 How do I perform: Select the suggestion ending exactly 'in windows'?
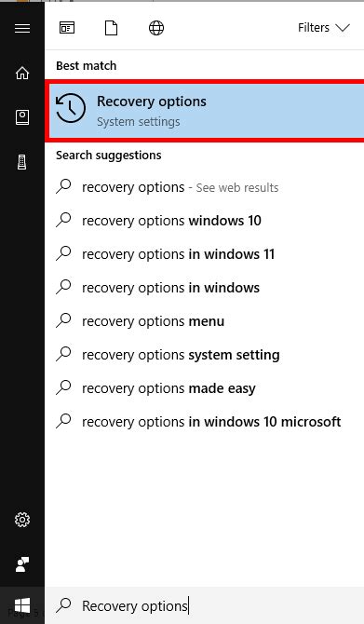click(205, 288)
